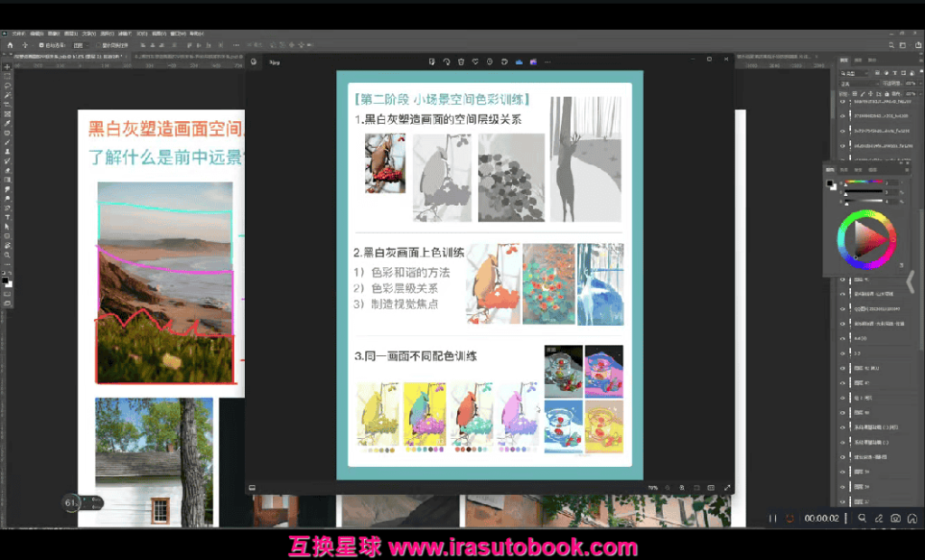Switch to the second Photoshop document tab

[188, 57]
